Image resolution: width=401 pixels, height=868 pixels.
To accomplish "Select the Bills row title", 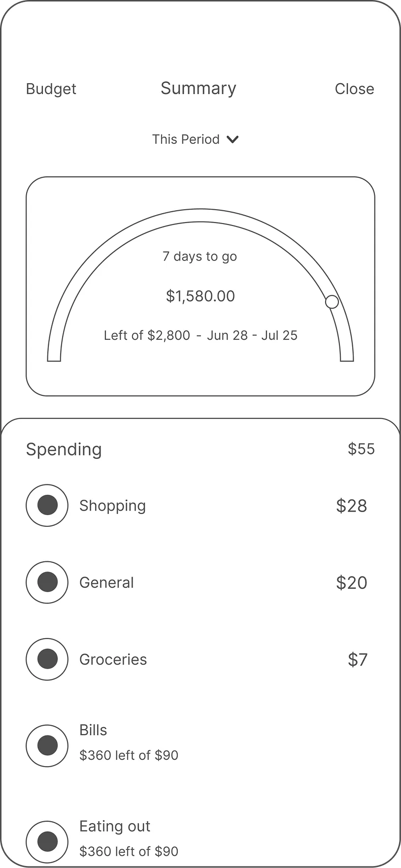I will [x=93, y=730].
